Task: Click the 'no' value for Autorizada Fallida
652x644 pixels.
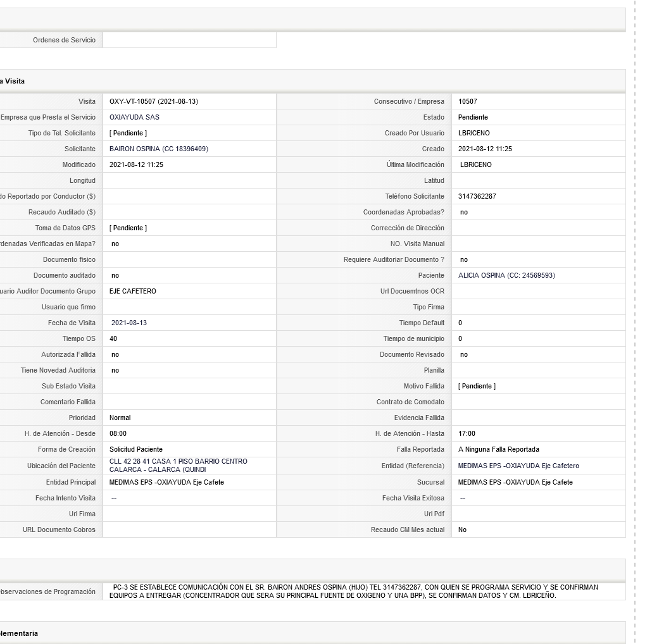Action: pyautogui.click(x=115, y=354)
